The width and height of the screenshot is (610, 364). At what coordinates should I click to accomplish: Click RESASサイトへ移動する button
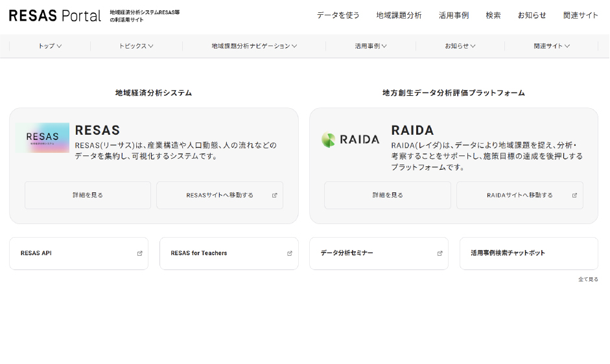[220, 195]
